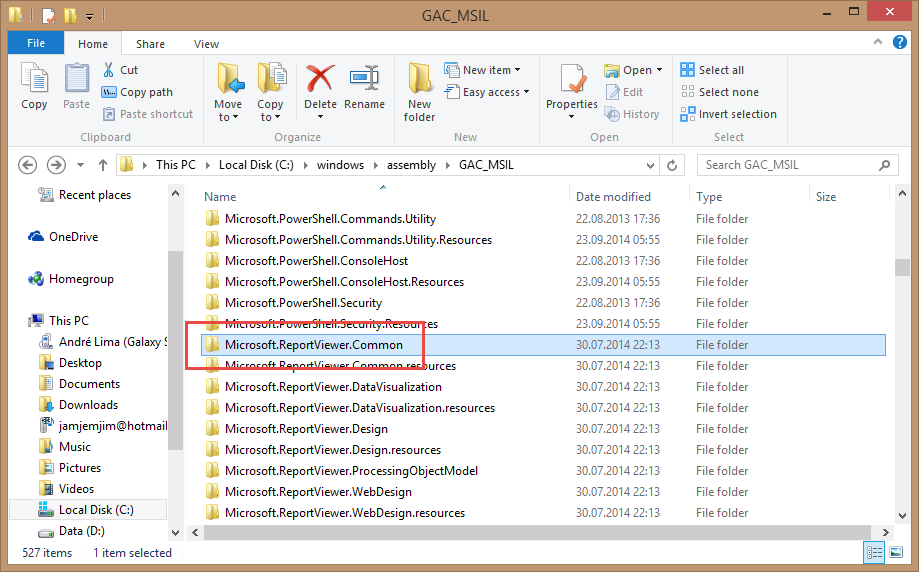Click the Search GAC_MSIL field
This screenshot has height=572, width=919.
tap(797, 165)
